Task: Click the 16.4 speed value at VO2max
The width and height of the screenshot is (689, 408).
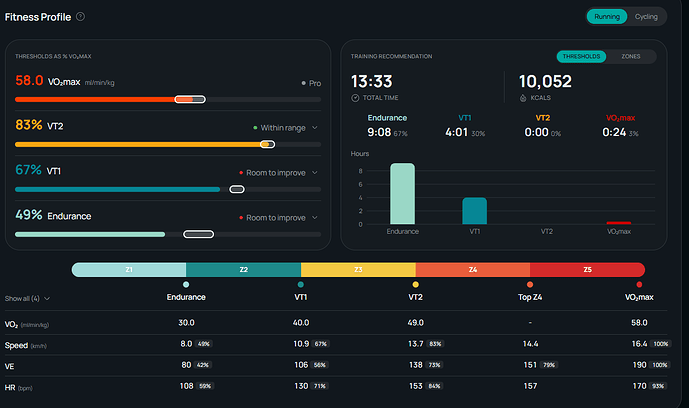Action: click(639, 344)
